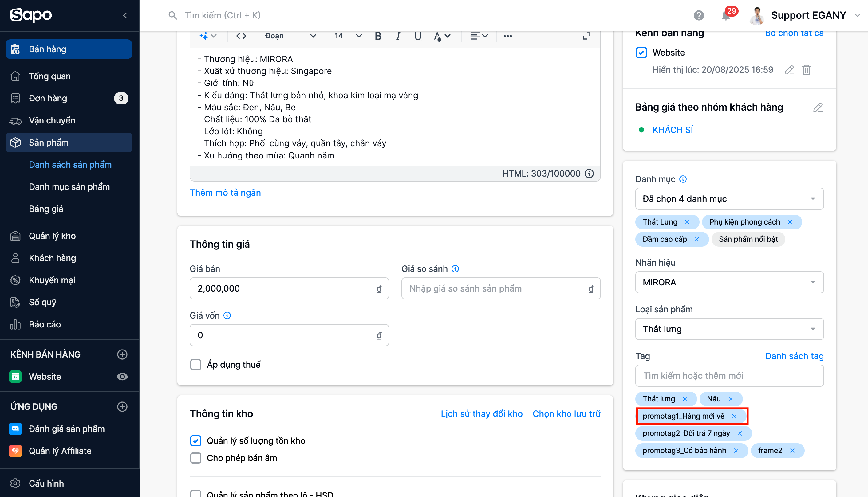Delete the Website display schedule
Screen dimensions: 868x497
(806, 70)
